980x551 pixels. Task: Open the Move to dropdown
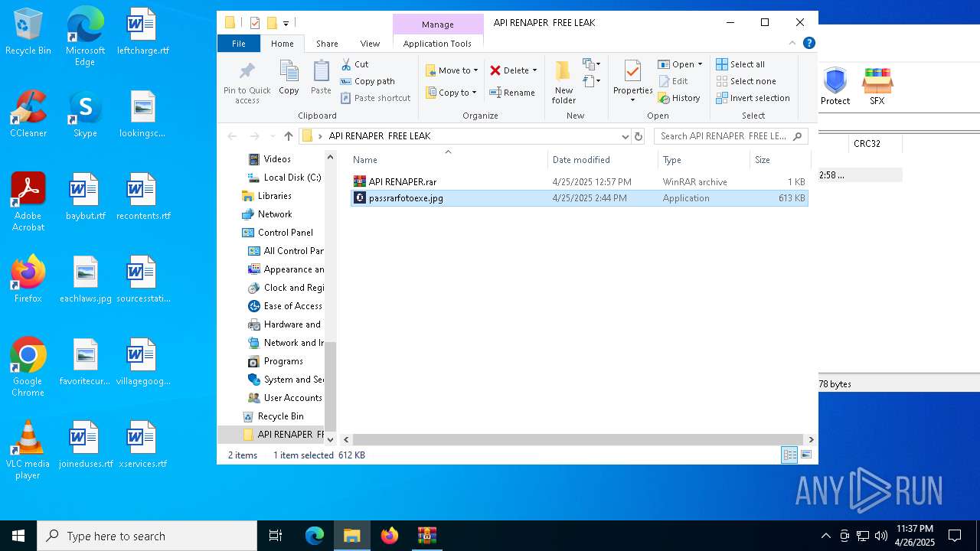tap(452, 70)
